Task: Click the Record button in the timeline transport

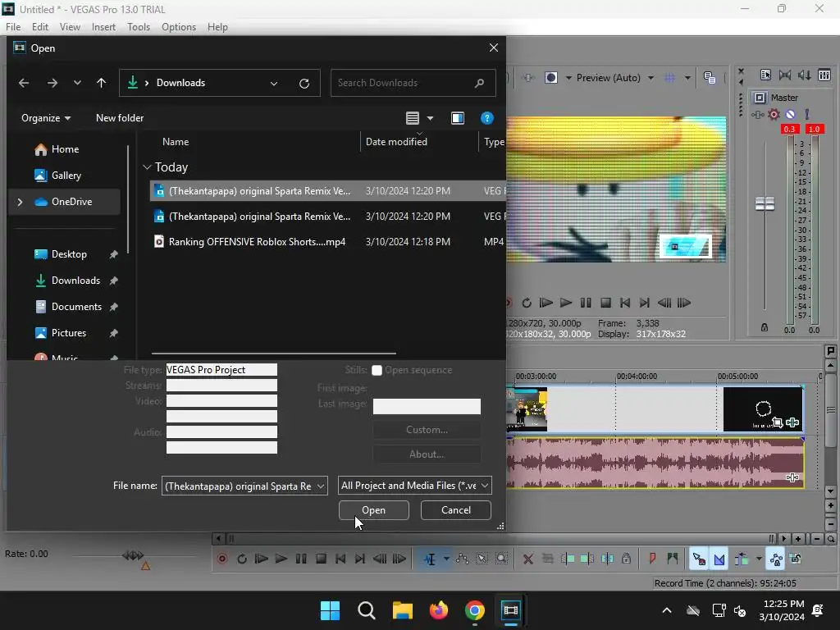Action: click(x=222, y=559)
